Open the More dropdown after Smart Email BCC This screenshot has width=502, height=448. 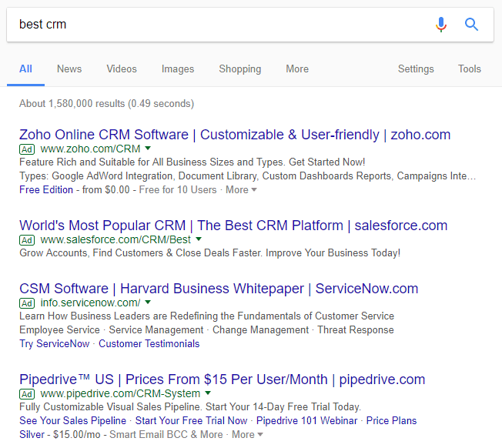247,435
